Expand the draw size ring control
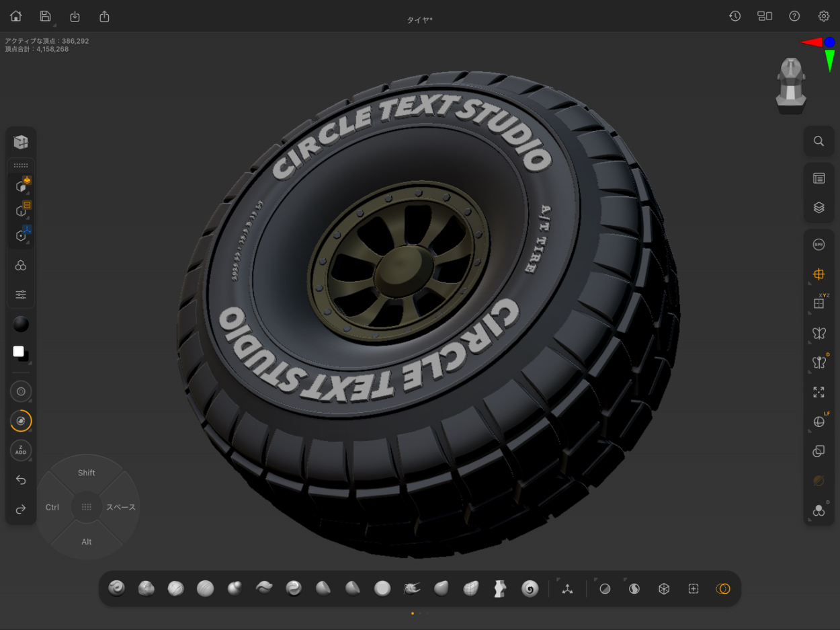Screen dimensions: 840x630 (21, 391)
